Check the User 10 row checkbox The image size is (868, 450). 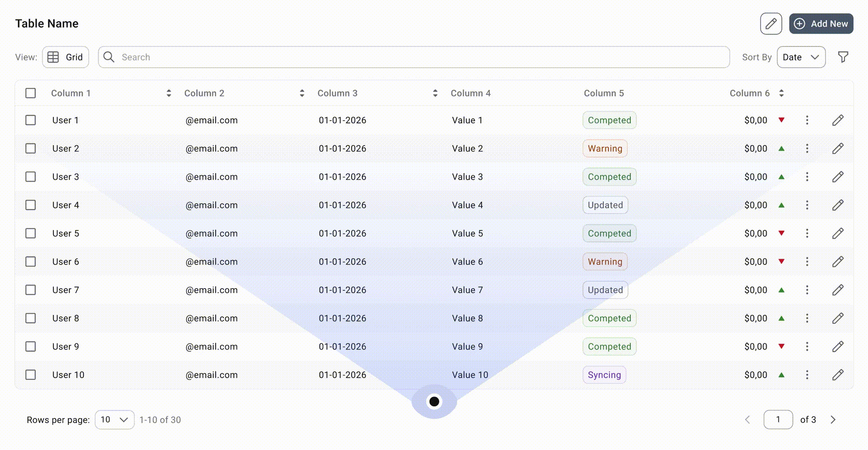[31, 375]
